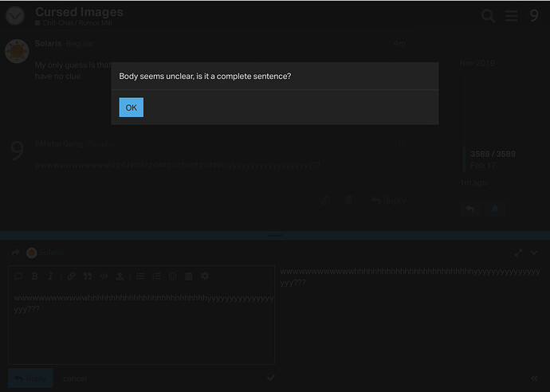Insert a hyperlink using the link icon
Image resolution: width=550 pixels, height=392 pixels.
71,276
